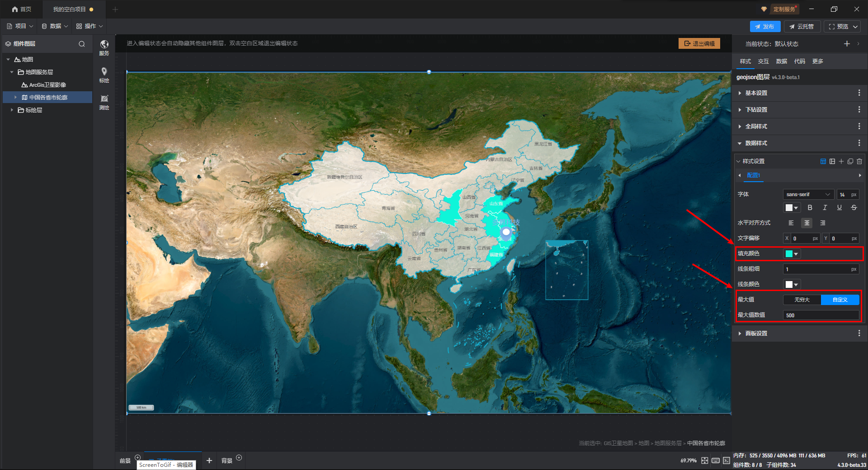This screenshot has height=470, width=868.
Task: Add a new page with bottom plus button
Action: [x=209, y=461]
